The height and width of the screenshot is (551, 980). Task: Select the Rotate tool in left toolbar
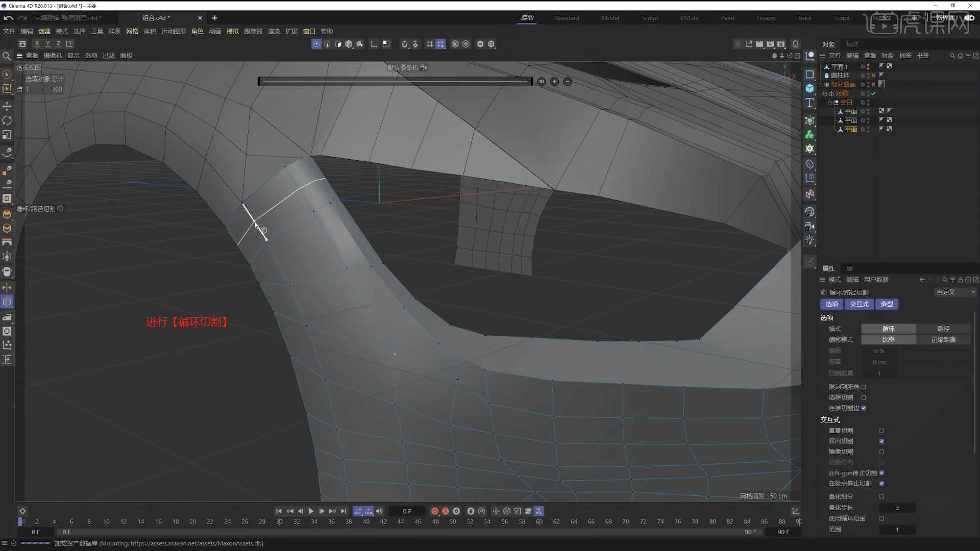7,120
